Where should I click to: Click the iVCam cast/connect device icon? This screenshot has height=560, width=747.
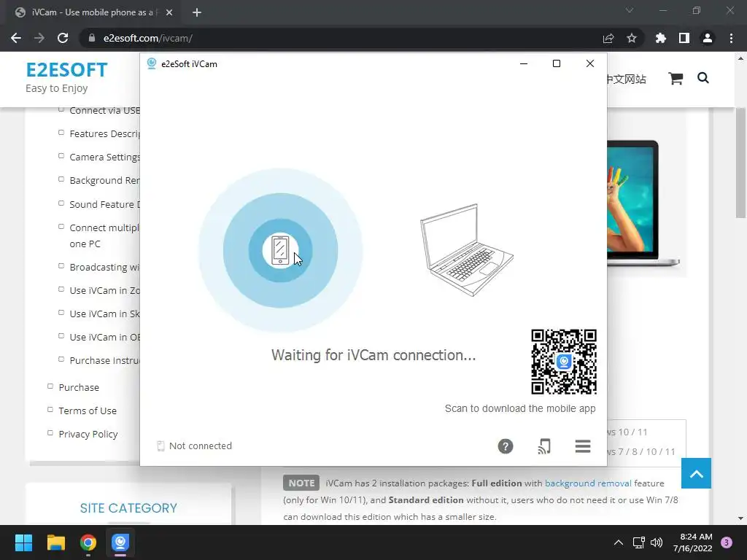(x=544, y=446)
